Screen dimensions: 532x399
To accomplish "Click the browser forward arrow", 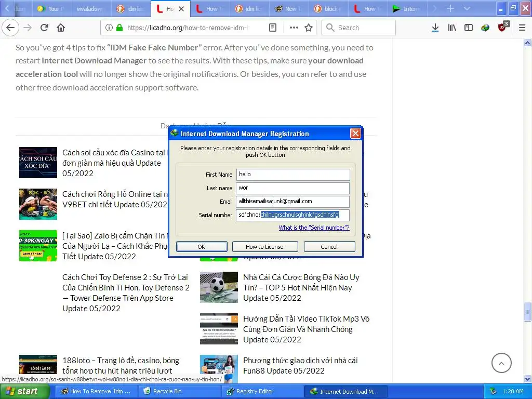I will (x=28, y=28).
